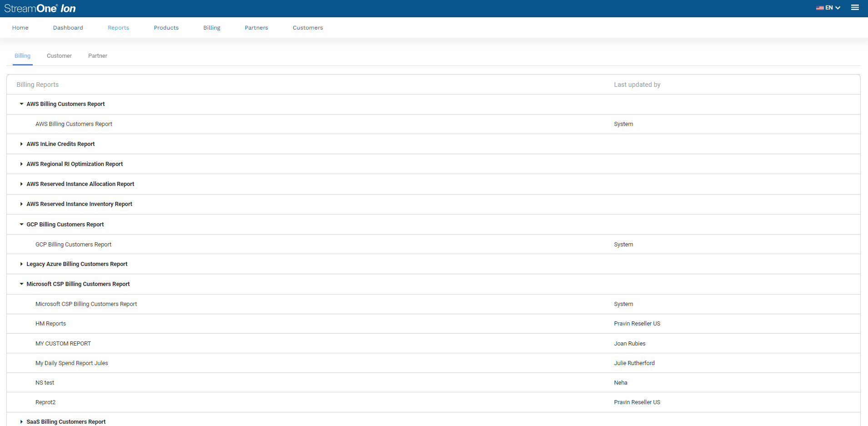This screenshot has width=868, height=426.
Task: Open the hamburger menu icon
Action: click(x=855, y=8)
